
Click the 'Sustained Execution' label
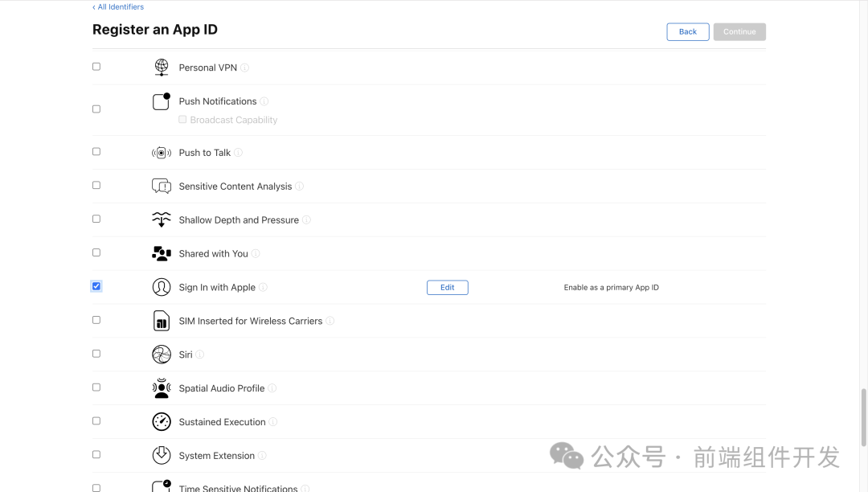click(x=222, y=422)
